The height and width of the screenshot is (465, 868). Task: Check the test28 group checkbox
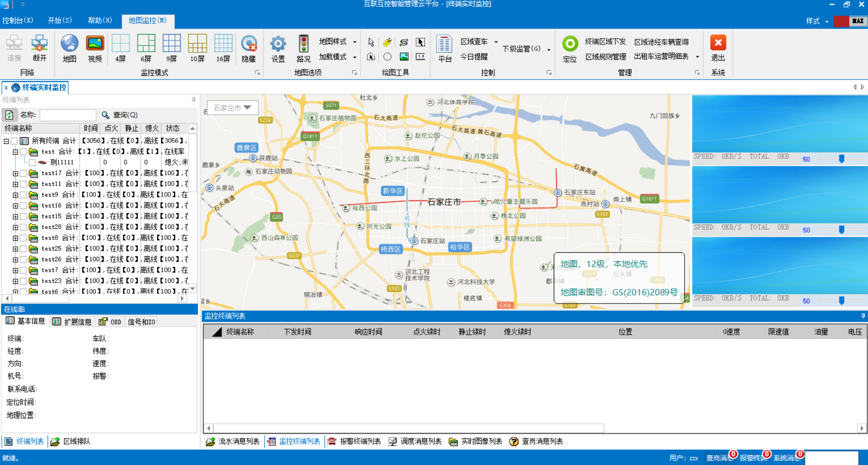tap(23, 227)
